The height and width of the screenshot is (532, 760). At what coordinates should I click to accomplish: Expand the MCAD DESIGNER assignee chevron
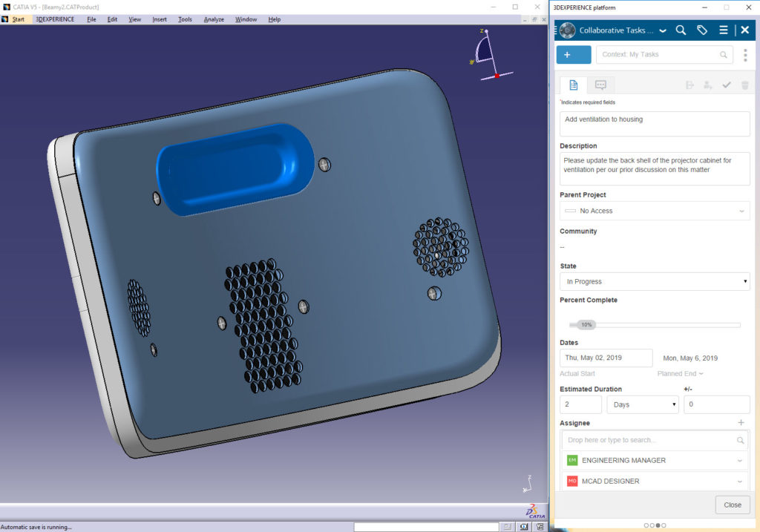point(740,481)
